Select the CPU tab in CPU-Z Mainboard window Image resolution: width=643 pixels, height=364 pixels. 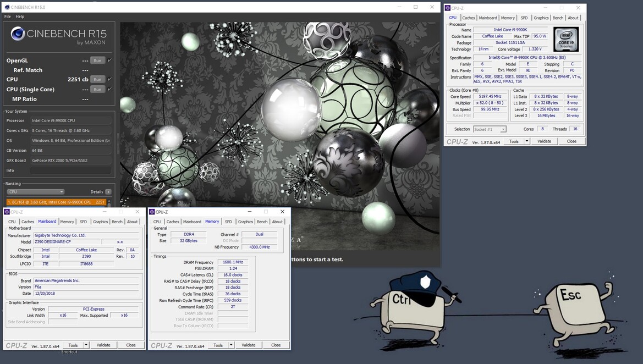tap(12, 222)
